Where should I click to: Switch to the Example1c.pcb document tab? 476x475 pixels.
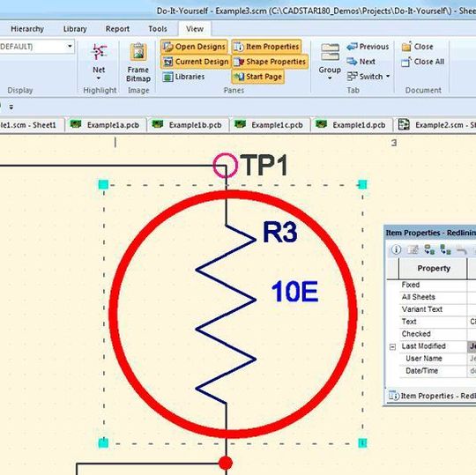click(269, 125)
